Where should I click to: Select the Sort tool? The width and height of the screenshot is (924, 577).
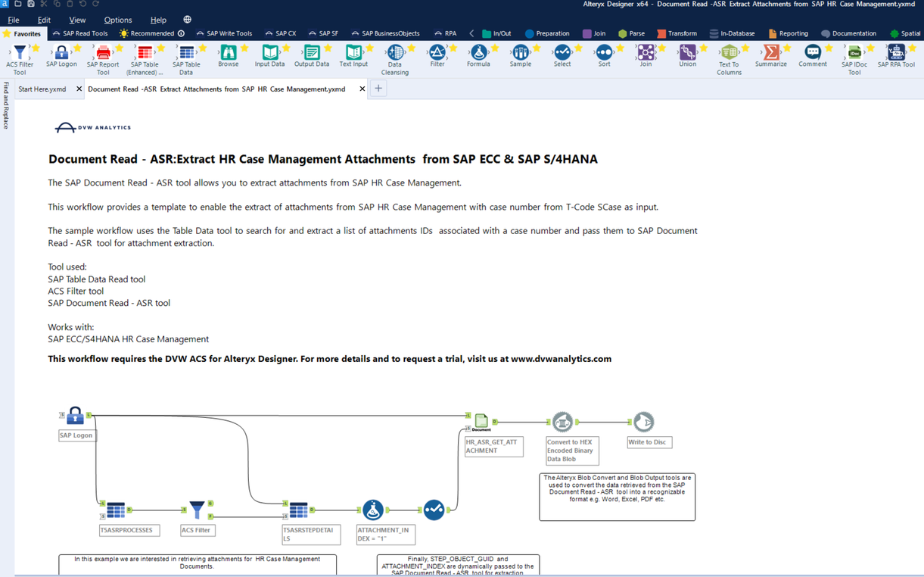pyautogui.click(x=604, y=52)
